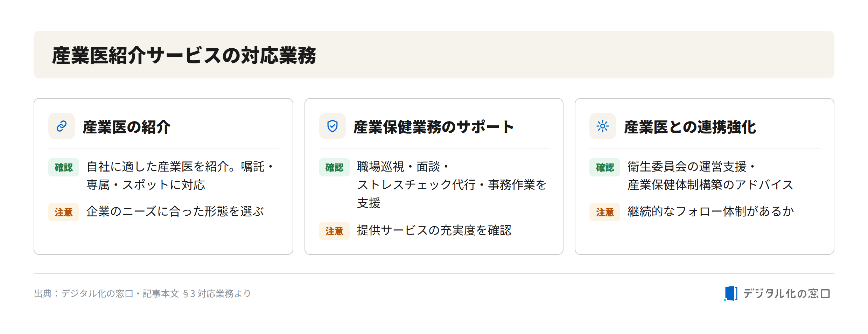This screenshot has height=334, width=868.
Task: Click the sun icon beside 産業医との連携強化
Action: (603, 126)
